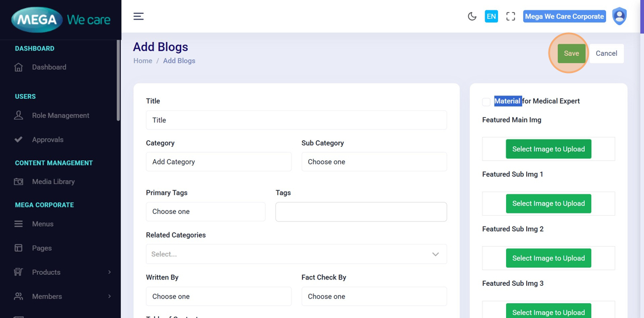The width and height of the screenshot is (644, 318).
Task: Follow the Home breadcrumb link
Action: 143,61
